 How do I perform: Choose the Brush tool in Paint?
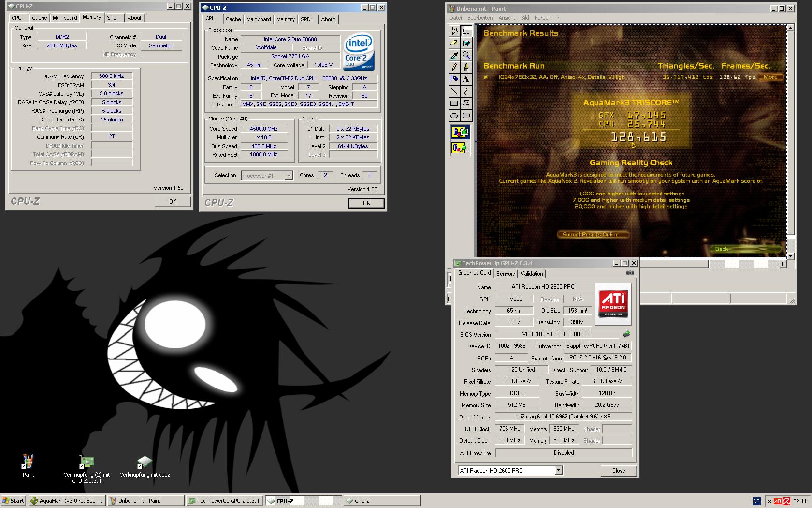[x=466, y=67]
